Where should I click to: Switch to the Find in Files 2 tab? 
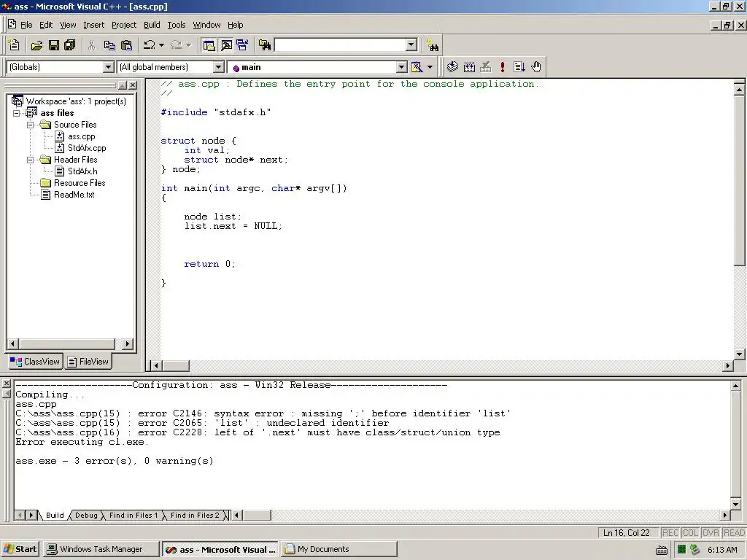click(x=195, y=516)
